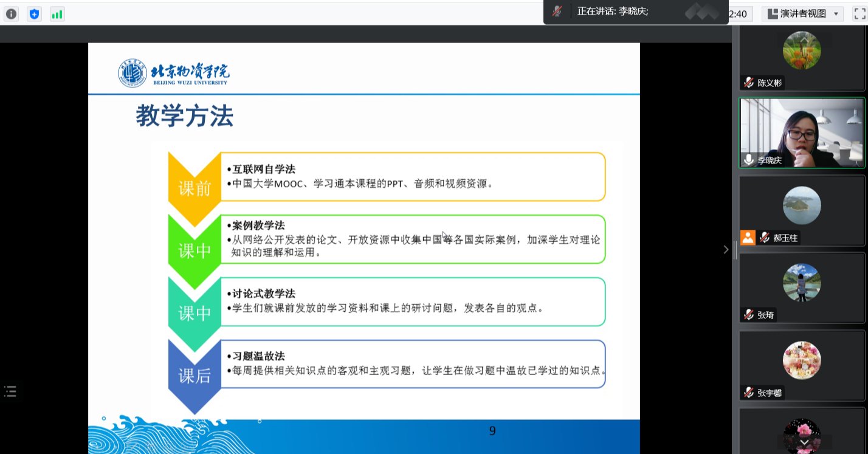Collapse the participant video panel with chevron

[x=726, y=249]
